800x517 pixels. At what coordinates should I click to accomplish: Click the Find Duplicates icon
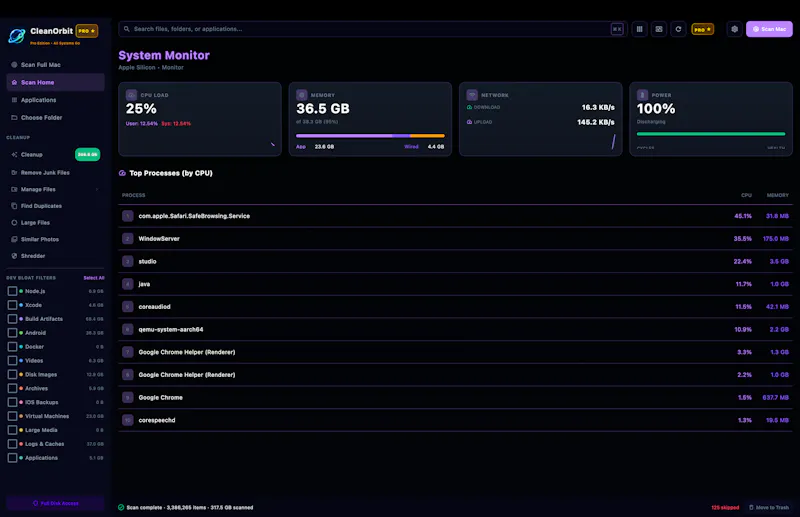point(14,206)
